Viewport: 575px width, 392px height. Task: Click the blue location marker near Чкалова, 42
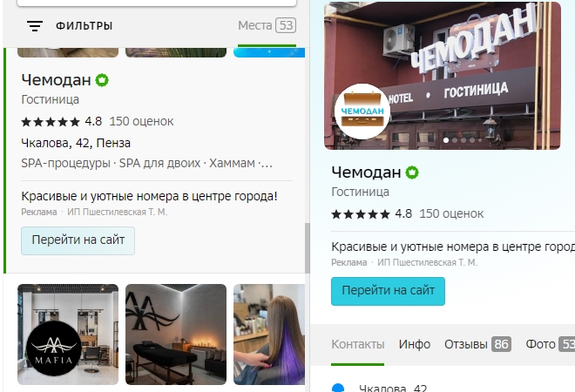pyautogui.click(x=338, y=388)
